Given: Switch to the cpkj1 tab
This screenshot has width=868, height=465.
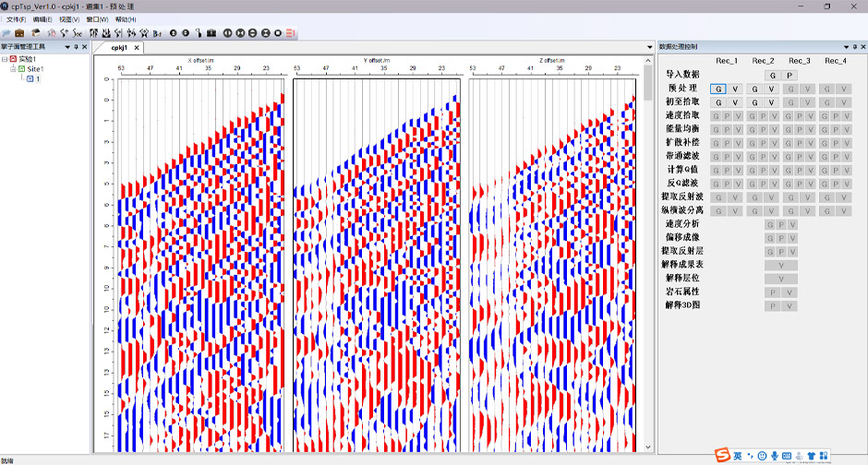Looking at the screenshot, I should tap(119, 47).
